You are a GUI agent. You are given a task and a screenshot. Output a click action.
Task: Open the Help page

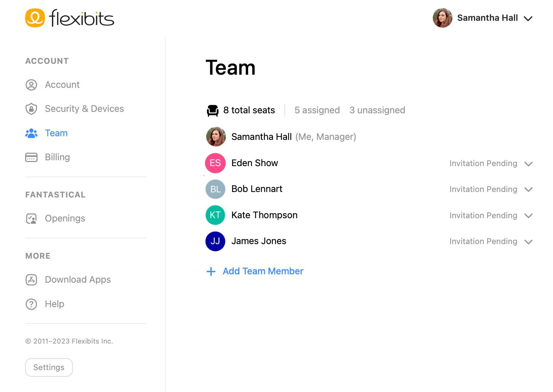tap(54, 304)
